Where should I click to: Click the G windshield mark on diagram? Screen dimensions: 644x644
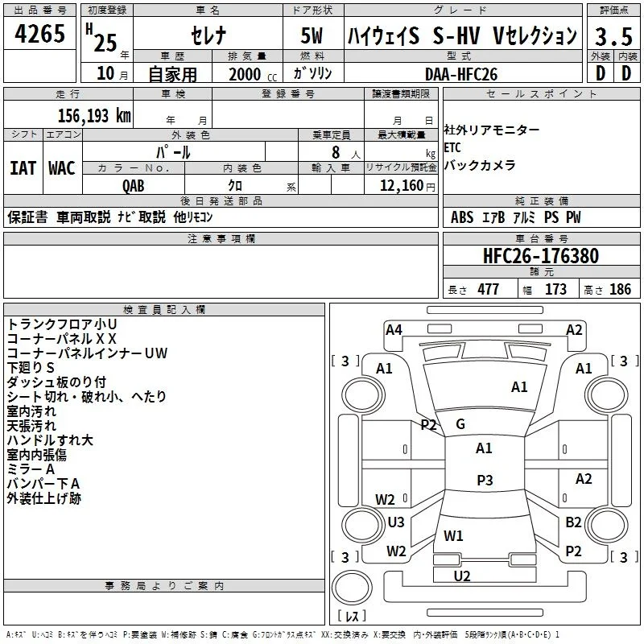click(x=460, y=424)
